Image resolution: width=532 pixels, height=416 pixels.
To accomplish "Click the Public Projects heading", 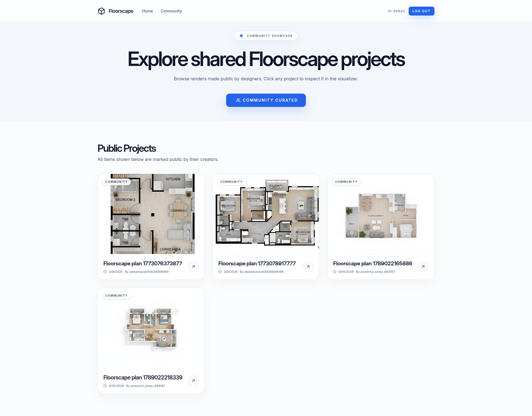I will coord(127,148).
